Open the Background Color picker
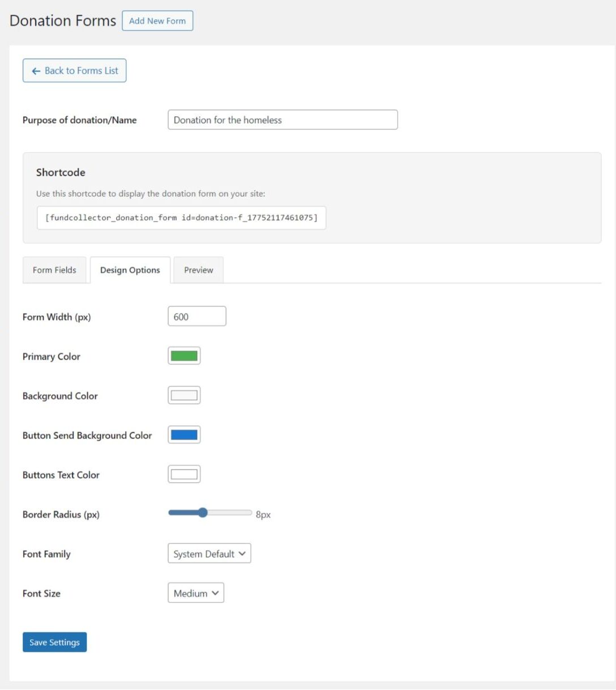Screen dimensions: 616x690 pos(183,395)
